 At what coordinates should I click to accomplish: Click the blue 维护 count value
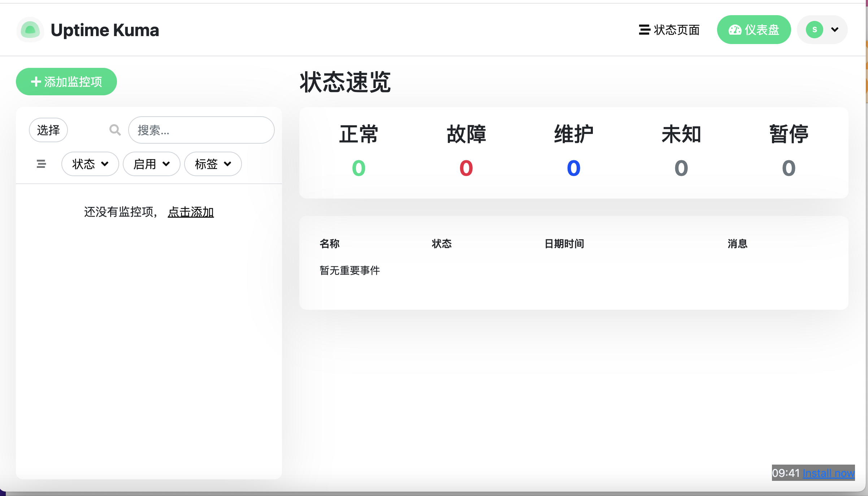574,168
